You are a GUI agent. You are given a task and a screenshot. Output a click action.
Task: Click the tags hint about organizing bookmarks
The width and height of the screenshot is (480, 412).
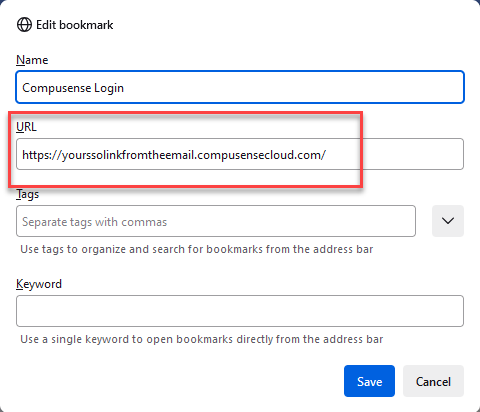(x=197, y=249)
